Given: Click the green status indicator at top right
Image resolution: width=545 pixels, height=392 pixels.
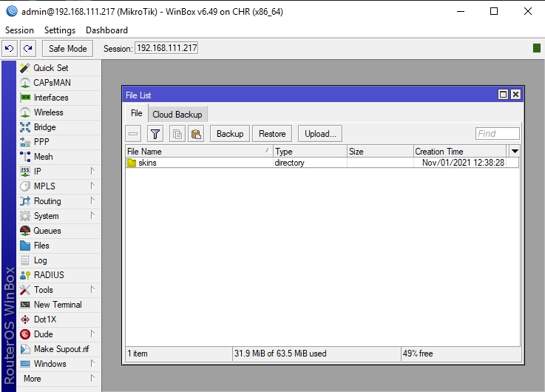Looking at the screenshot, I should pyautogui.click(x=537, y=48).
